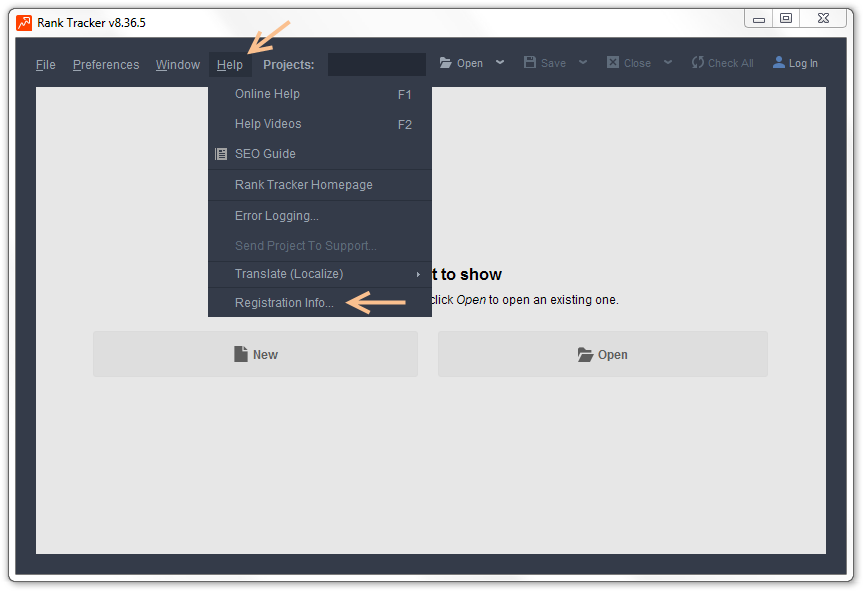
Task: Click the toolbar Open folder icon
Action: (x=446, y=63)
